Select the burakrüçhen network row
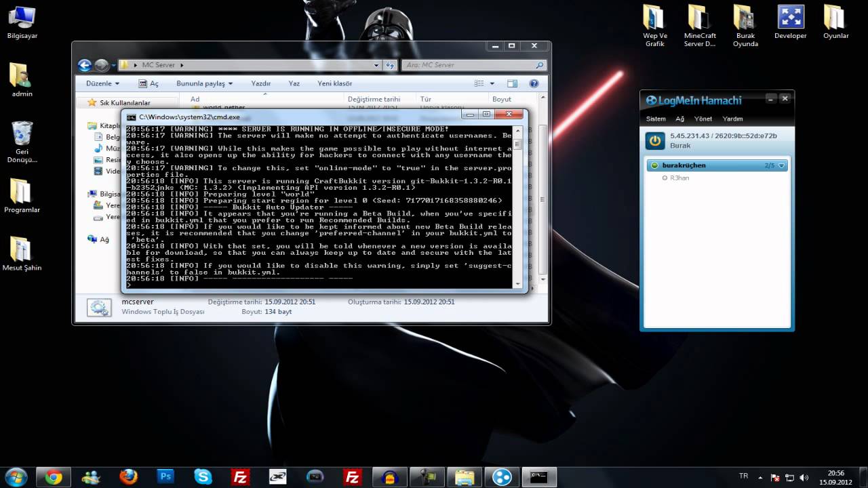 click(717, 165)
